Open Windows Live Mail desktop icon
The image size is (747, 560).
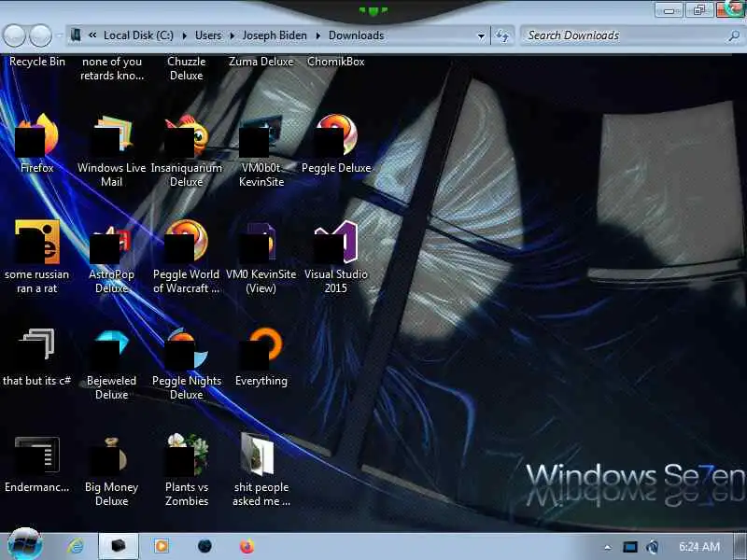pos(111,150)
